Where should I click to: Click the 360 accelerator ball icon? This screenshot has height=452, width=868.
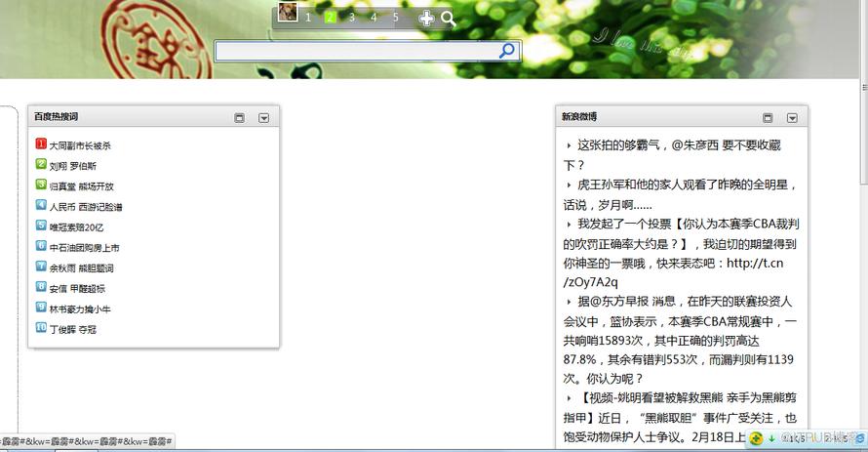click(756, 438)
